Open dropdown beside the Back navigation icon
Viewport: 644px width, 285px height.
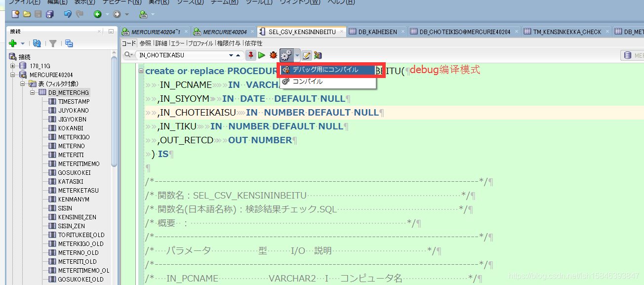(x=107, y=14)
